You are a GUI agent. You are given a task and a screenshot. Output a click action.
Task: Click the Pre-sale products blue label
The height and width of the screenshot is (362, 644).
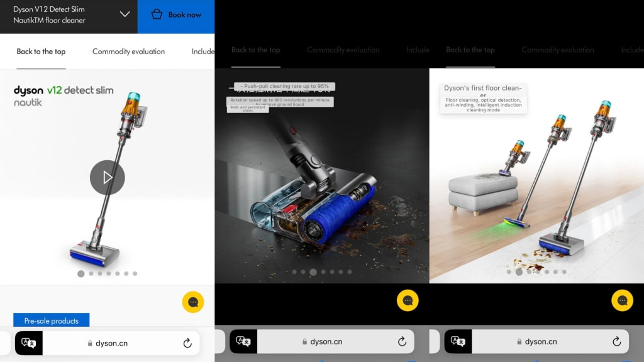pyautogui.click(x=52, y=321)
